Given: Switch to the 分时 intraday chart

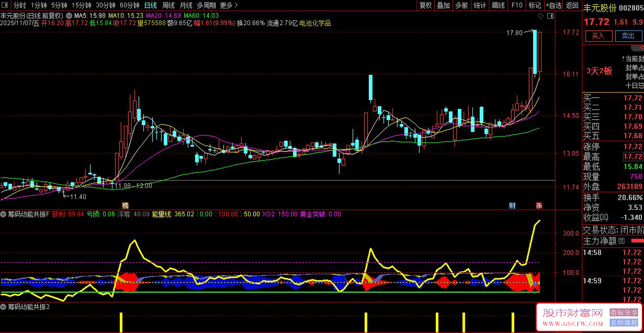Looking at the screenshot, I should point(19,5).
